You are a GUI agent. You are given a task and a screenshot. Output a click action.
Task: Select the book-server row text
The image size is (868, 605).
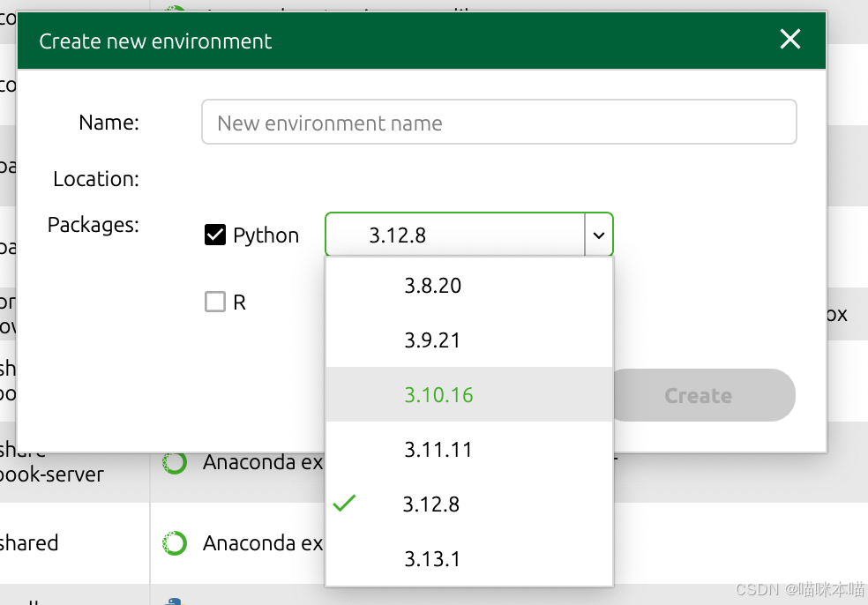[51, 474]
